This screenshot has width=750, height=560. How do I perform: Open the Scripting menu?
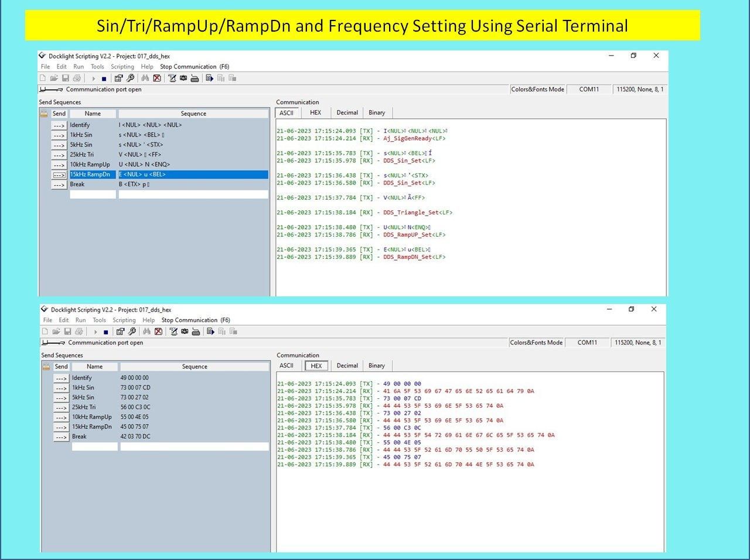pyautogui.click(x=122, y=66)
